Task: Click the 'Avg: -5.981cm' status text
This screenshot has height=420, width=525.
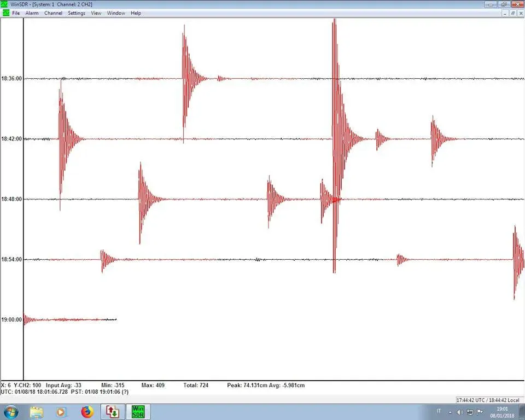Action: 286,385
